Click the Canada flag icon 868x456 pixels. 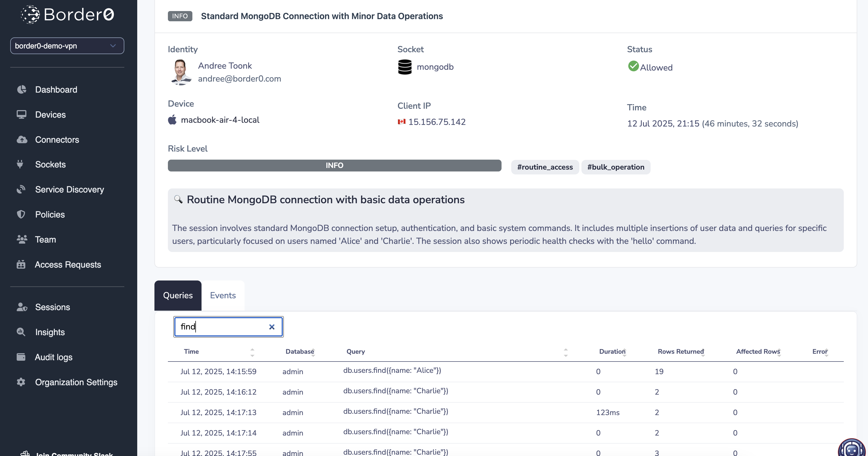401,122
